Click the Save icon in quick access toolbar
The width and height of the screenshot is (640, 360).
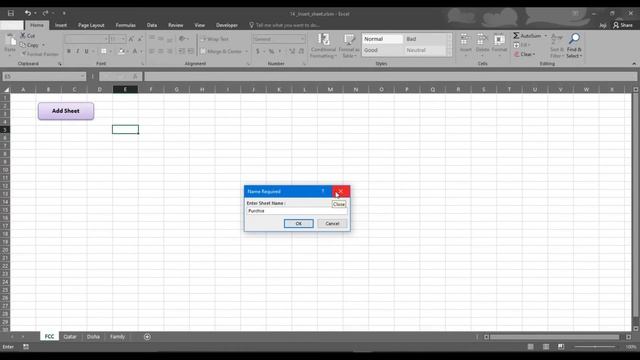11,13
